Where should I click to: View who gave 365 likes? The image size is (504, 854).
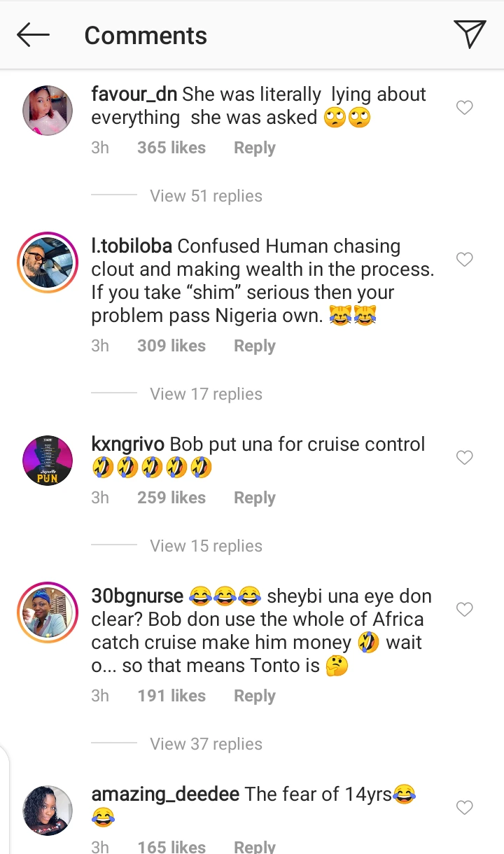(x=171, y=148)
